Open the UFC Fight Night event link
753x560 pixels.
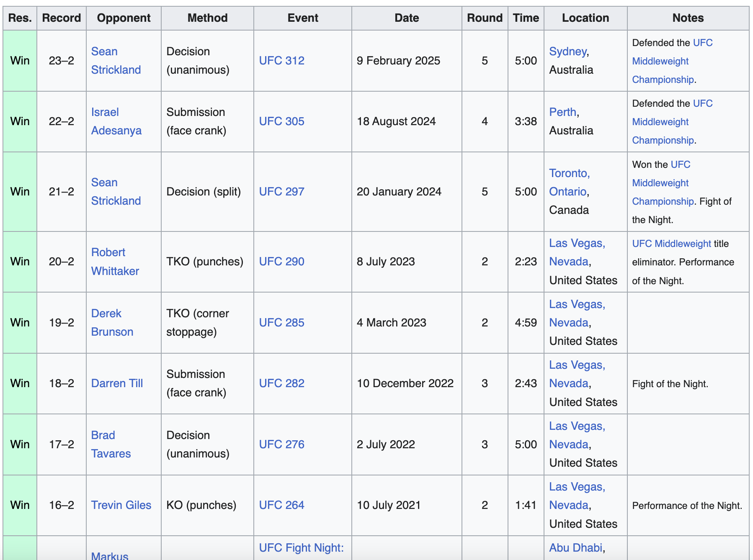point(302,548)
